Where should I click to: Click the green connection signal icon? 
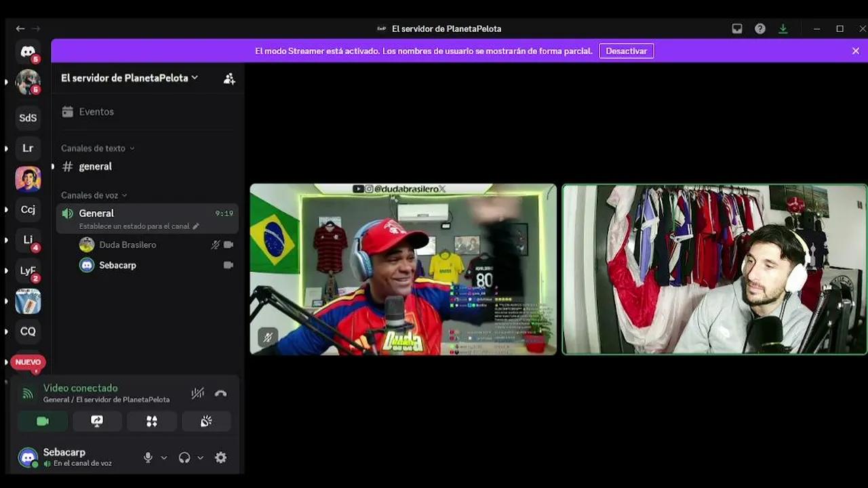28,393
